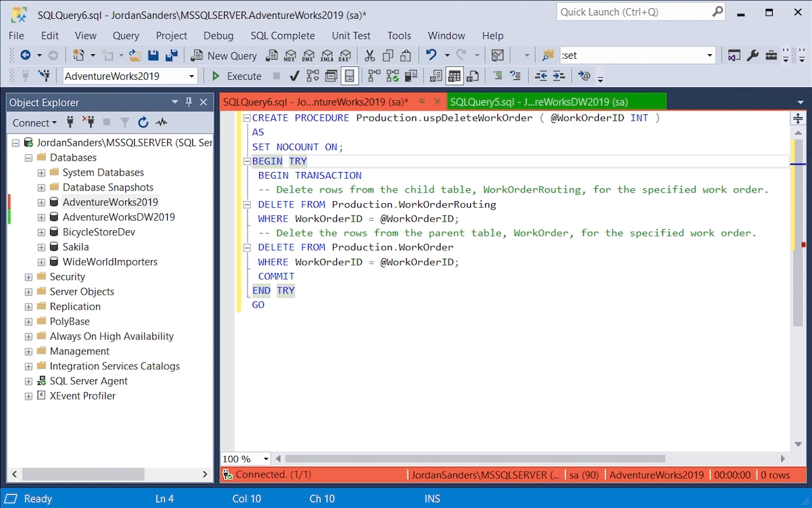Switch to the SQLQuery5.sql tab
Screen dimensions: 812x508
pyautogui.click(x=539, y=102)
